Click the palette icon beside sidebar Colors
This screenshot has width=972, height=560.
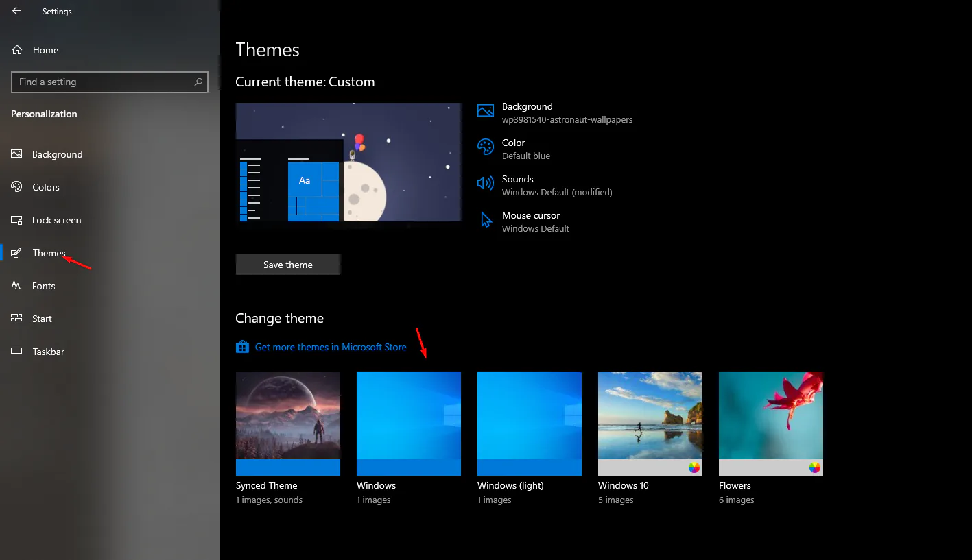(x=17, y=187)
